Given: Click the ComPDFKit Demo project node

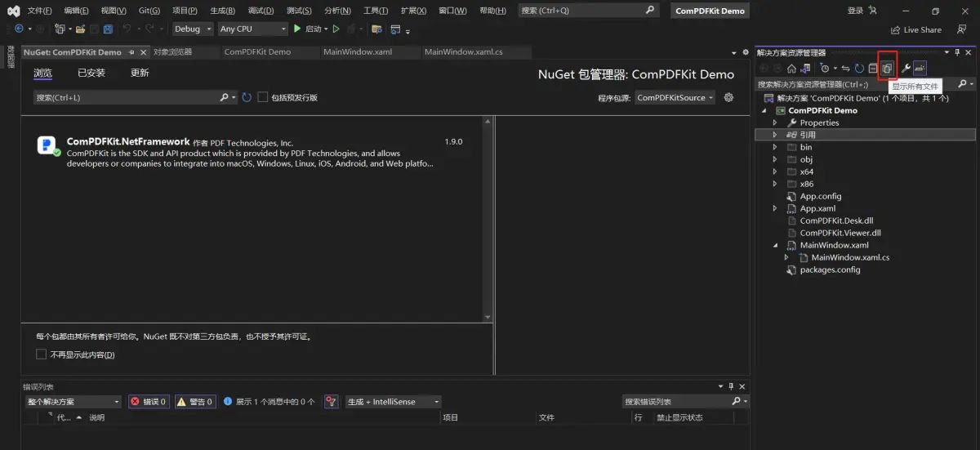Looking at the screenshot, I should [822, 110].
